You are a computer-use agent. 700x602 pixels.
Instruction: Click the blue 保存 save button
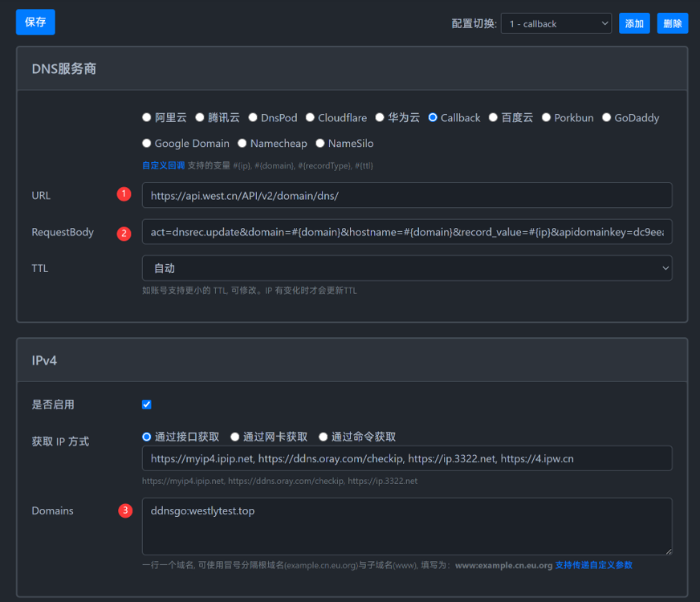coord(35,22)
